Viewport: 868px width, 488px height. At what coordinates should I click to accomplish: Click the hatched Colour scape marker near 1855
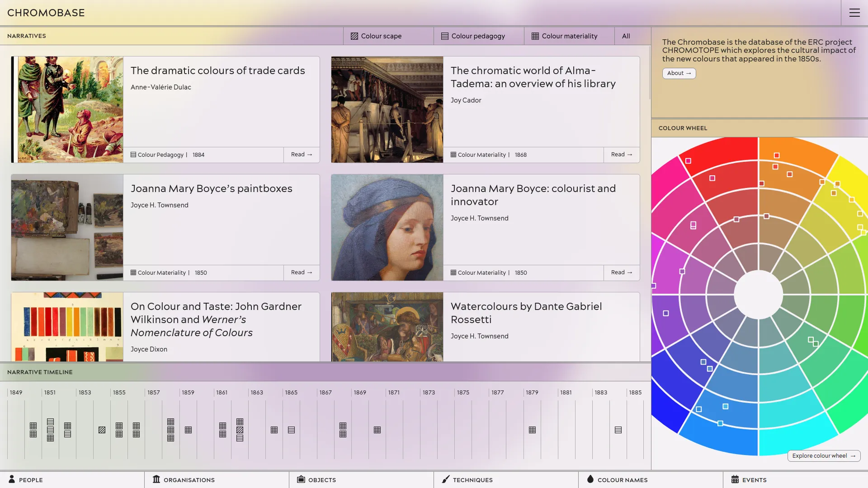tap(102, 430)
